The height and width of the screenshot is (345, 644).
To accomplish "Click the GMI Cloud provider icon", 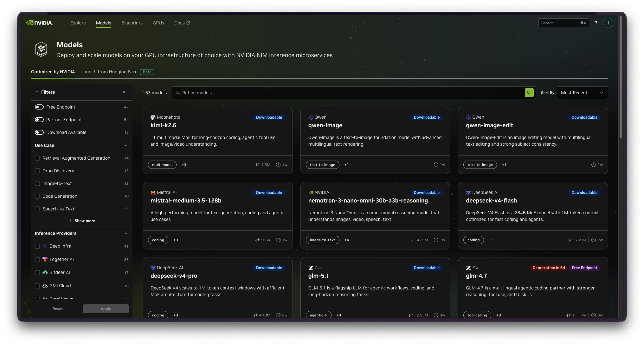I will (45, 286).
